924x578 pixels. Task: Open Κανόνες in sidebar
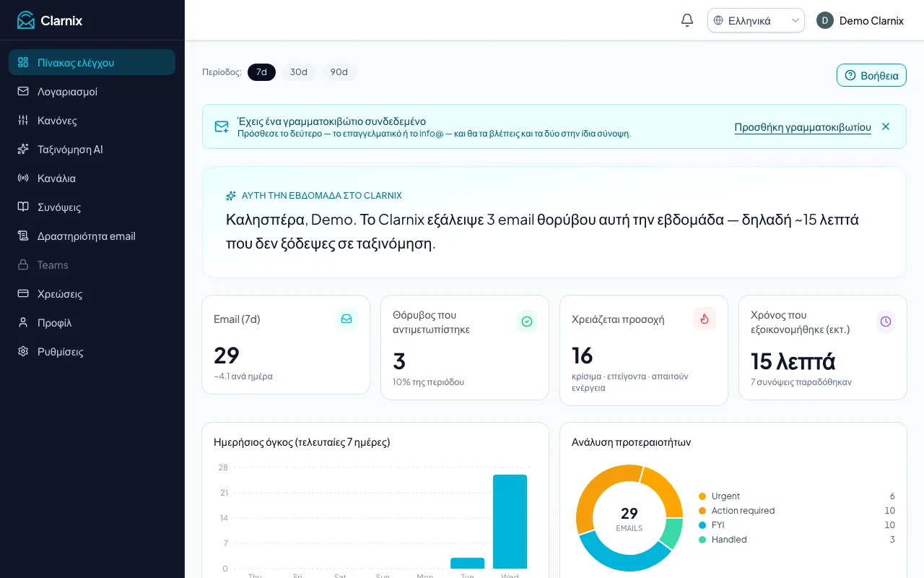(92, 120)
